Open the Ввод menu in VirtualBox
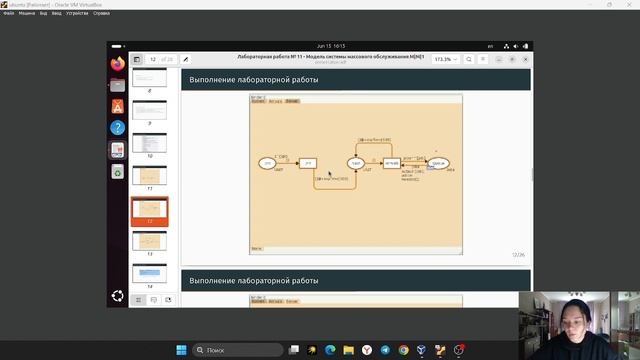The image size is (640, 360). pyautogui.click(x=57, y=13)
